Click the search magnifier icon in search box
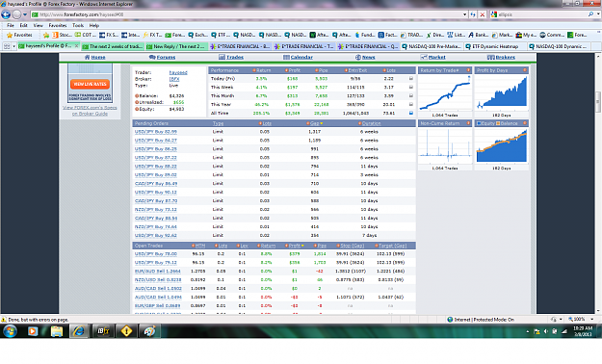The image size is (602, 364). point(590,14)
